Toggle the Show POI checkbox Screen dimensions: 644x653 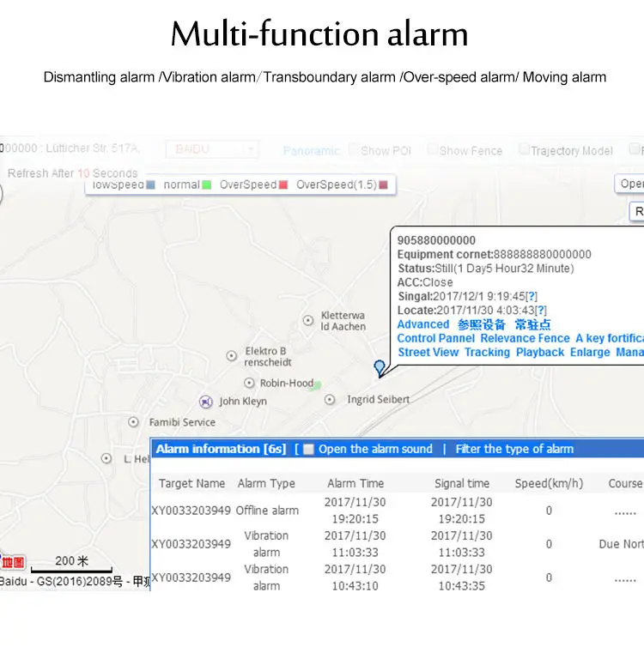coord(353,149)
